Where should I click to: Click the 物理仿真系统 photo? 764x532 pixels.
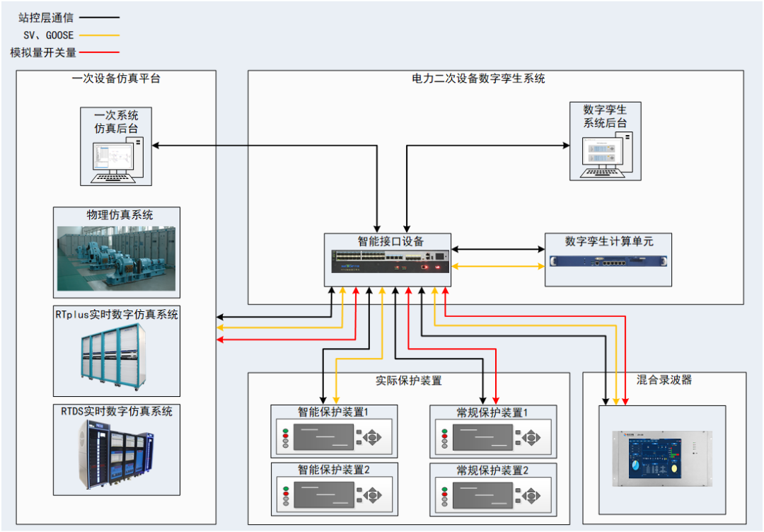pos(116,258)
